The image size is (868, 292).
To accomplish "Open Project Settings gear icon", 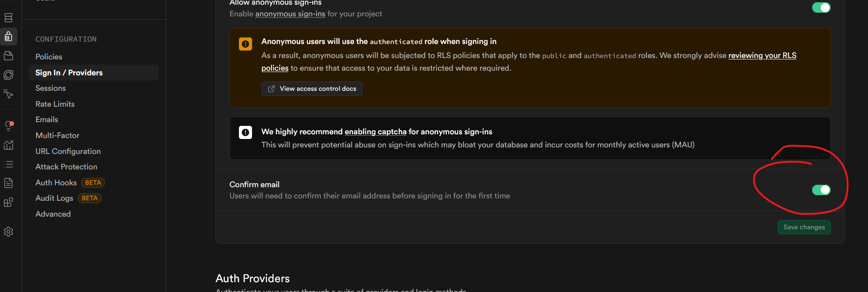I will [x=8, y=232].
